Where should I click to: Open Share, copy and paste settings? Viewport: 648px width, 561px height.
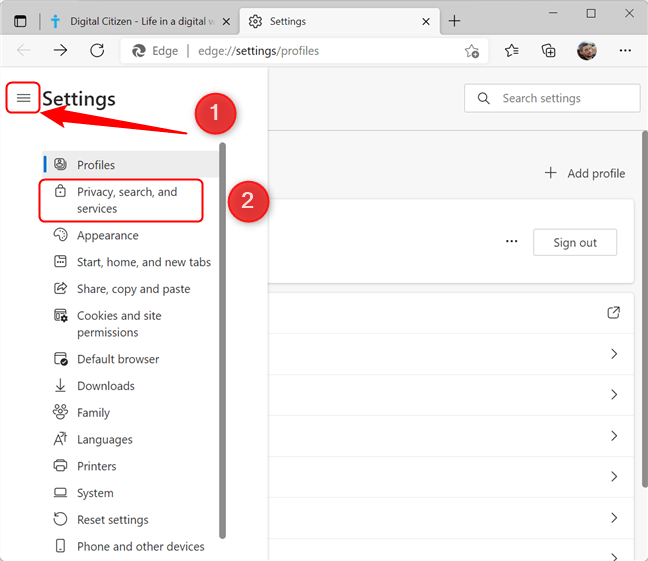click(130, 289)
